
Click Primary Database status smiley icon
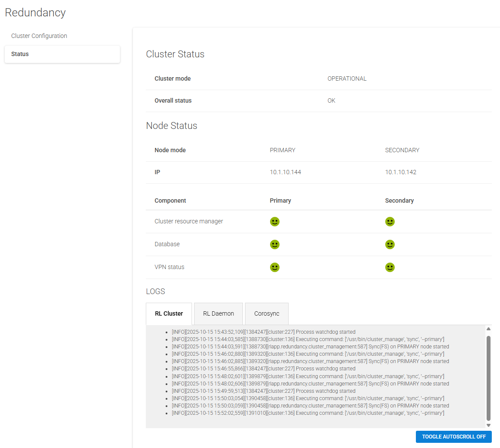coord(275,244)
